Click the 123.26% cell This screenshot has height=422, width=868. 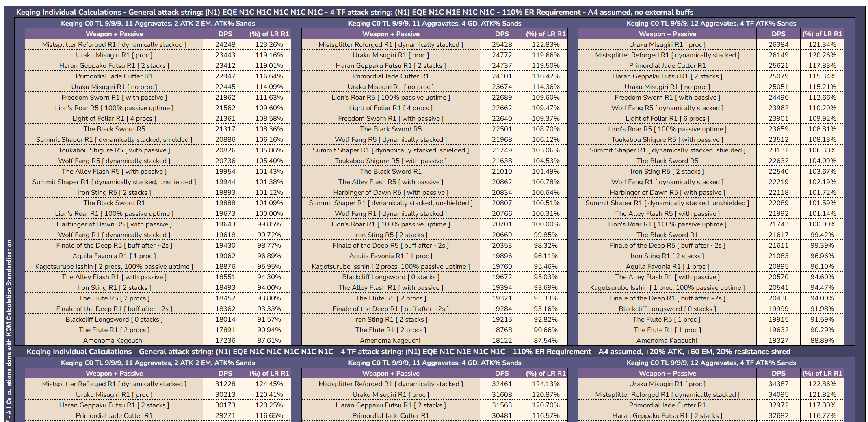point(269,44)
